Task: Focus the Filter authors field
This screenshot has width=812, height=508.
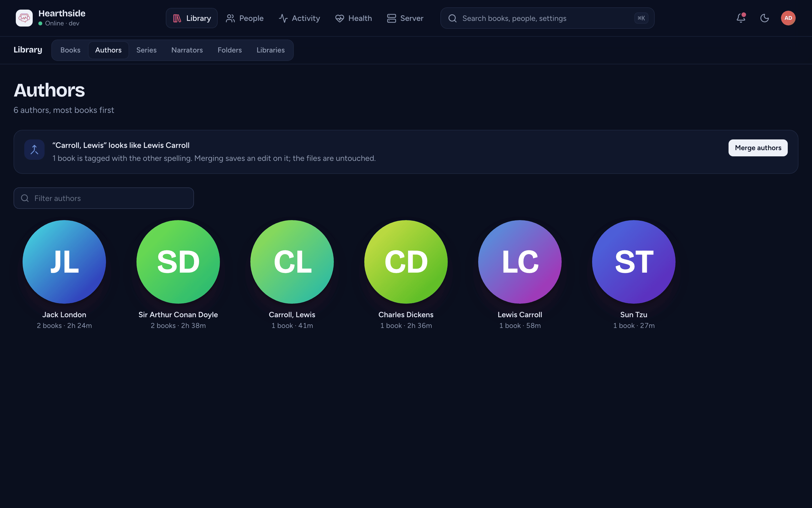Action: 104,198
